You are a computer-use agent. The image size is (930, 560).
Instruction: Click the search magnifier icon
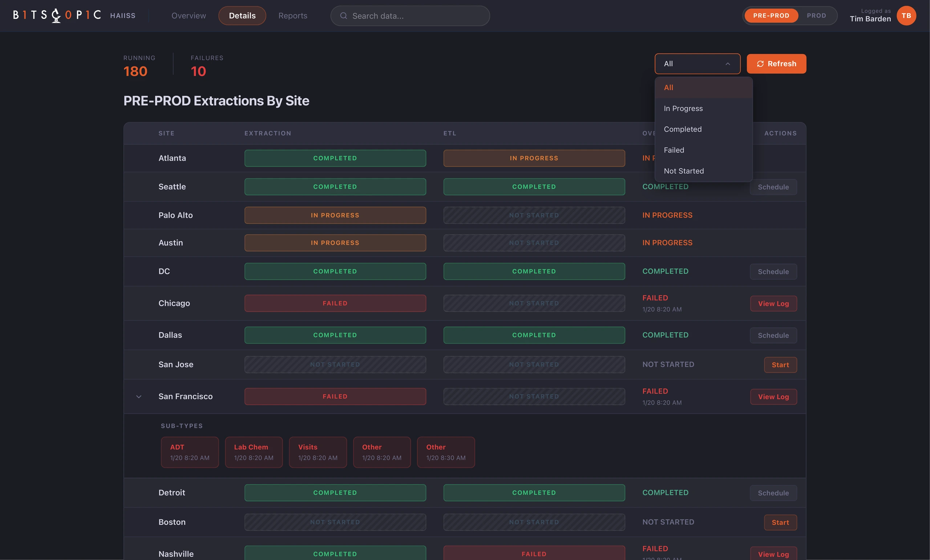tap(343, 16)
